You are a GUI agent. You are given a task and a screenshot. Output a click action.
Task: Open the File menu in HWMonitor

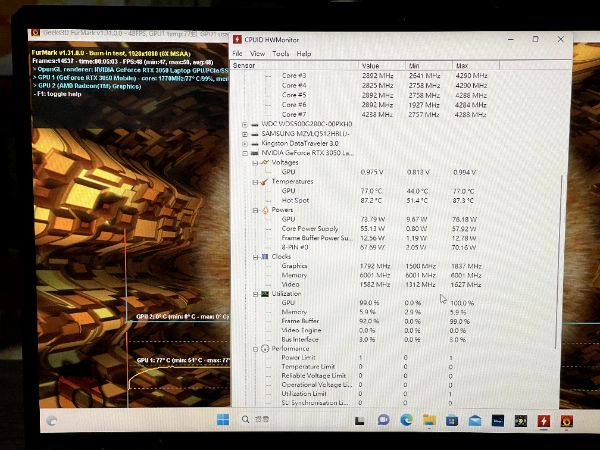coord(237,54)
